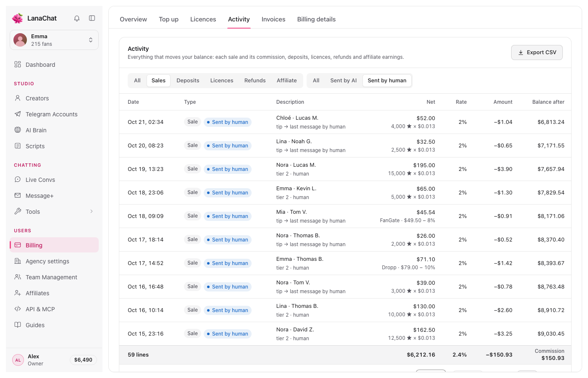This screenshot has width=588, height=378.
Task: Click the Emma · Thomas B. description
Action: 300,259
